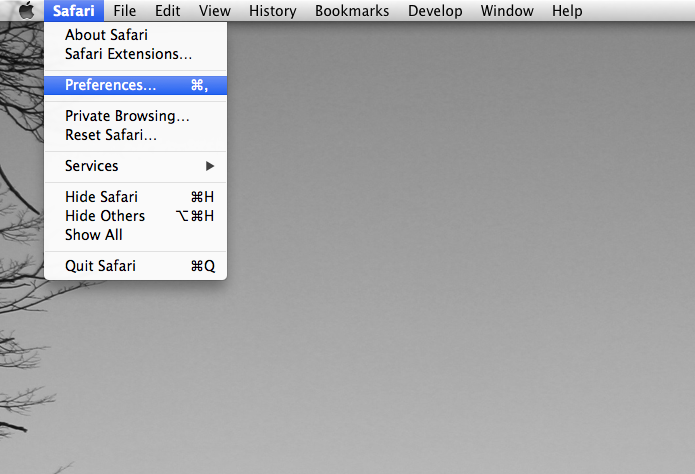Open the Develop menu
695x474 pixels.
tap(435, 10)
